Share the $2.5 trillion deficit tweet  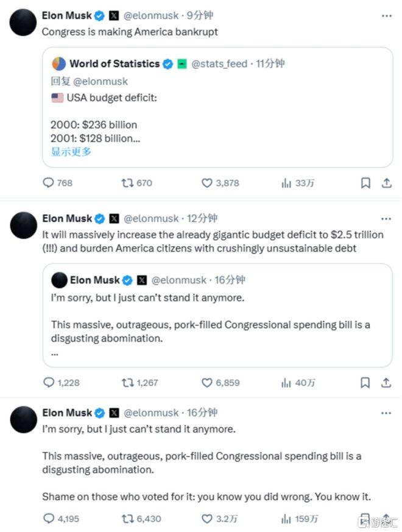coord(386,383)
